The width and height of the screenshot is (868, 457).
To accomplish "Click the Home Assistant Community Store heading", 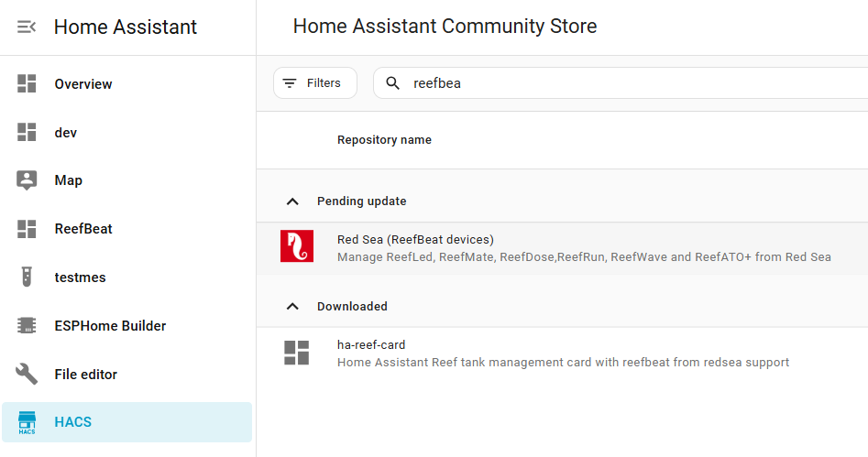I will pos(445,26).
